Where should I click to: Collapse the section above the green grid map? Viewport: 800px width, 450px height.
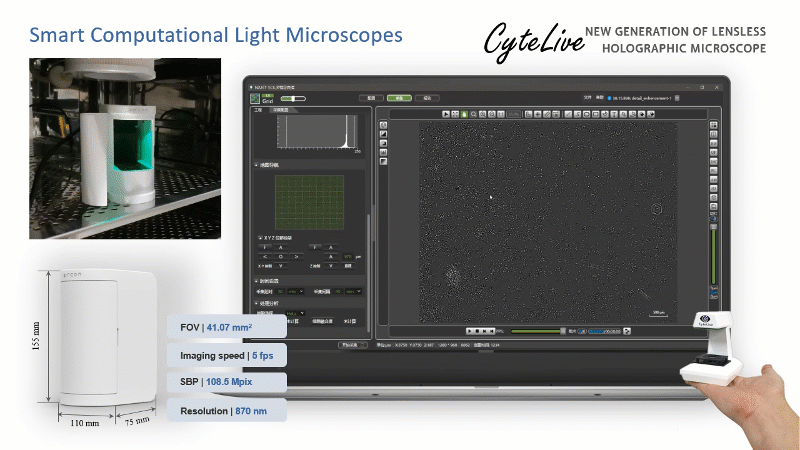click(256, 165)
